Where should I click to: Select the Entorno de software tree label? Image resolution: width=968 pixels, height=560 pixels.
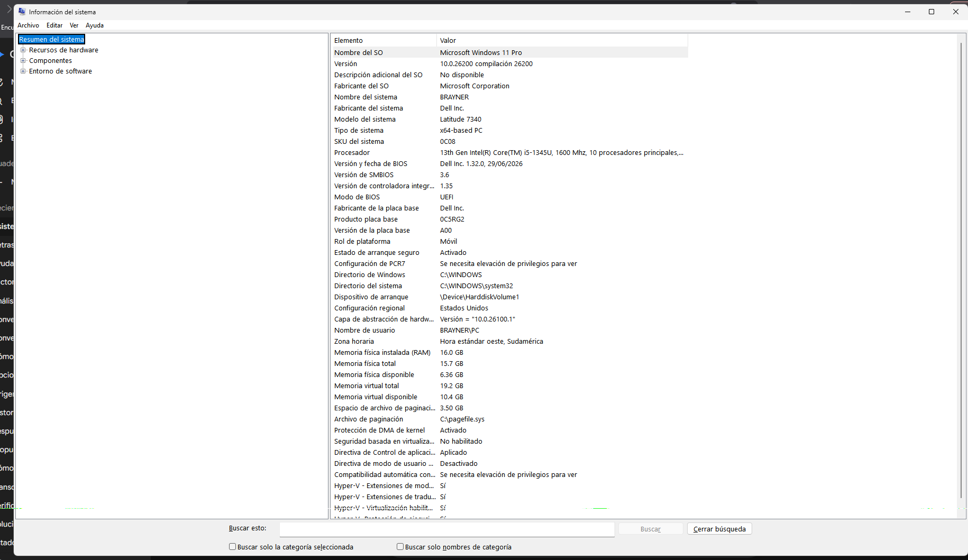point(60,71)
